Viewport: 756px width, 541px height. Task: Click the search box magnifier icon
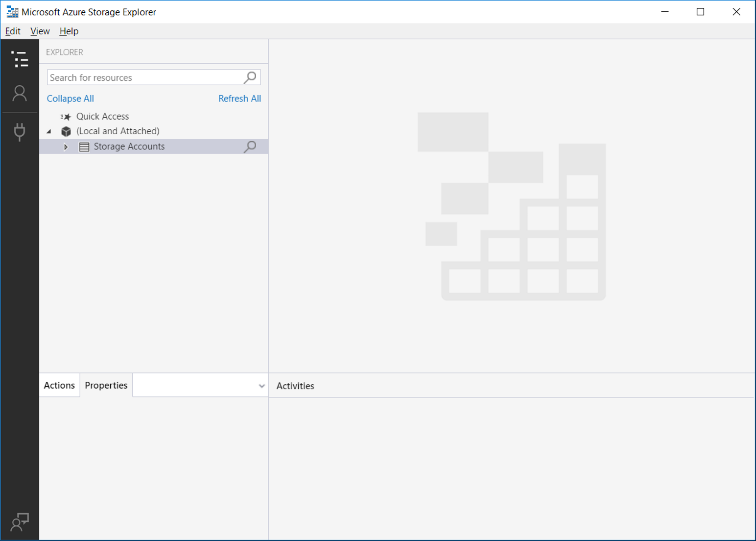tap(250, 77)
